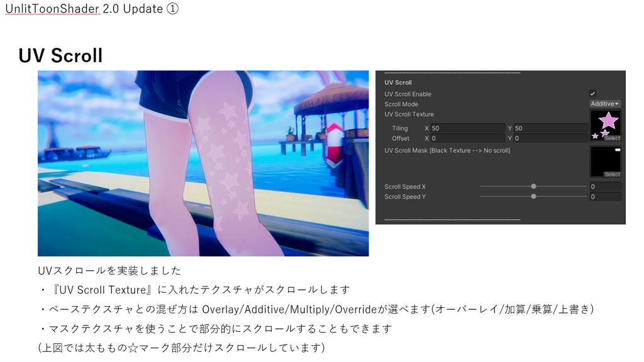This screenshot has width=644, height=362.
Task: Open the pink star texture thumbnail
Action: click(605, 123)
